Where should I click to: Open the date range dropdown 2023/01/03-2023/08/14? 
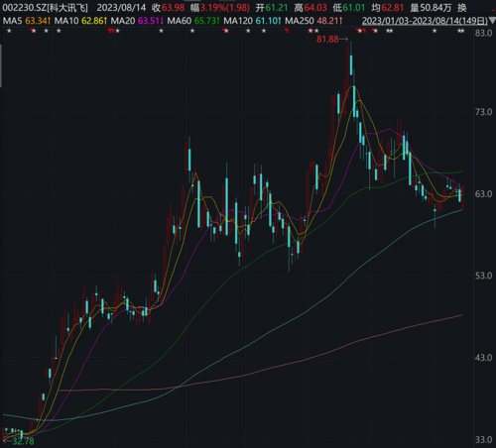click(425, 21)
